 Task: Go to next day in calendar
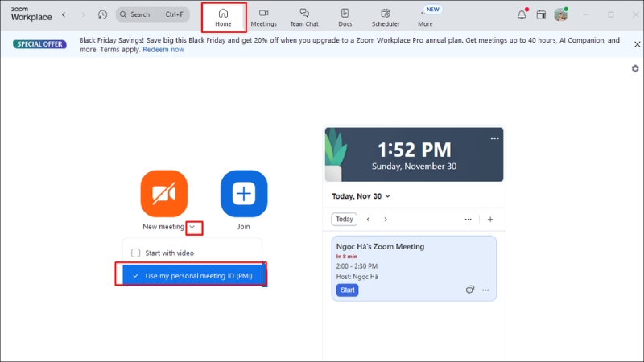[x=386, y=219]
